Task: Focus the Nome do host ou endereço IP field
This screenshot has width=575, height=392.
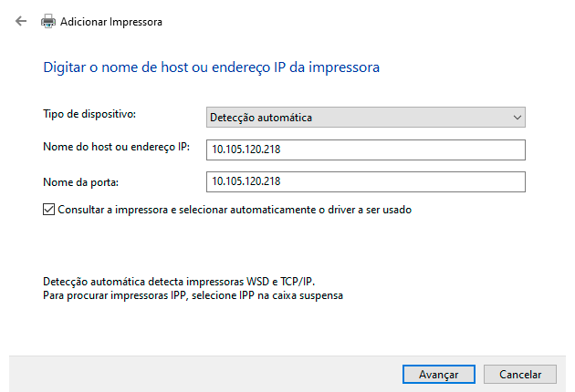Action: pos(365,150)
